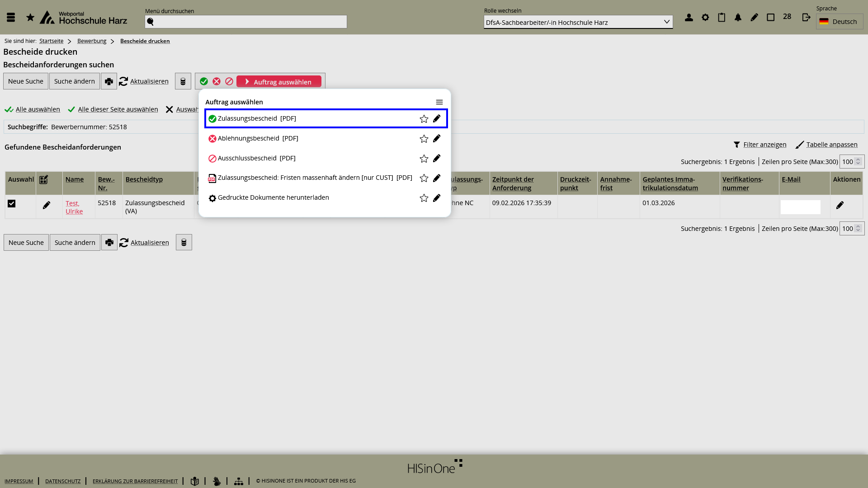Viewport: 868px width, 488px height.
Task: Select all on this page
Action: (118, 109)
